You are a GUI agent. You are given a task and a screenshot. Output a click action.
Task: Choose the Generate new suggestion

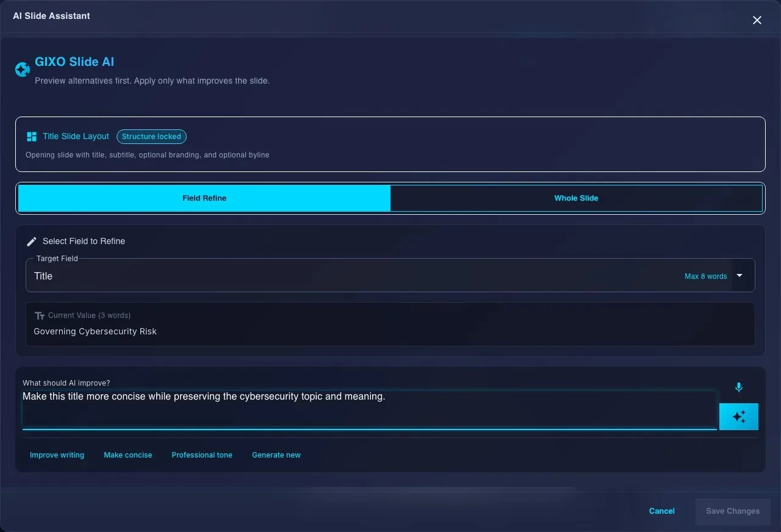pyautogui.click(x=276, y=455)
